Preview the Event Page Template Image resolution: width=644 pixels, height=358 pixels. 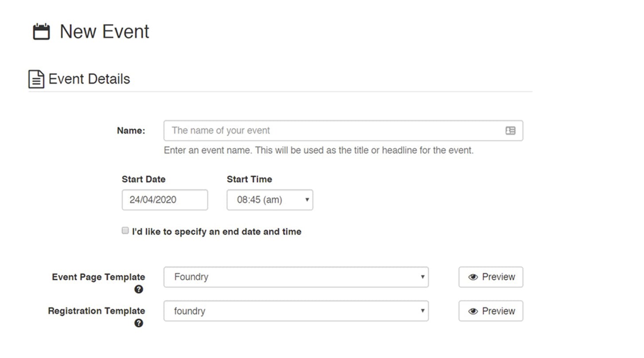tap(491, 277)
